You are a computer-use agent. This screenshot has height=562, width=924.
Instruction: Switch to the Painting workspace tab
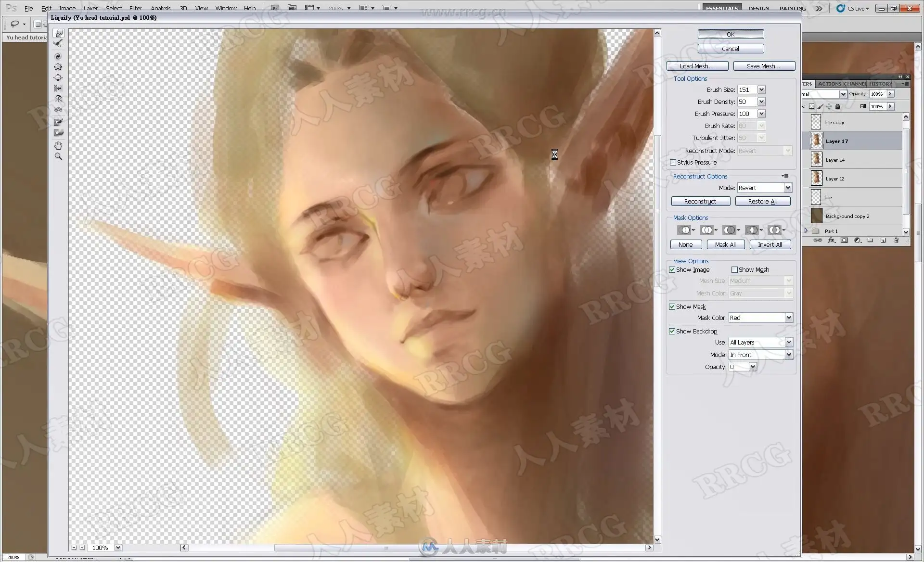coord(792,8)
